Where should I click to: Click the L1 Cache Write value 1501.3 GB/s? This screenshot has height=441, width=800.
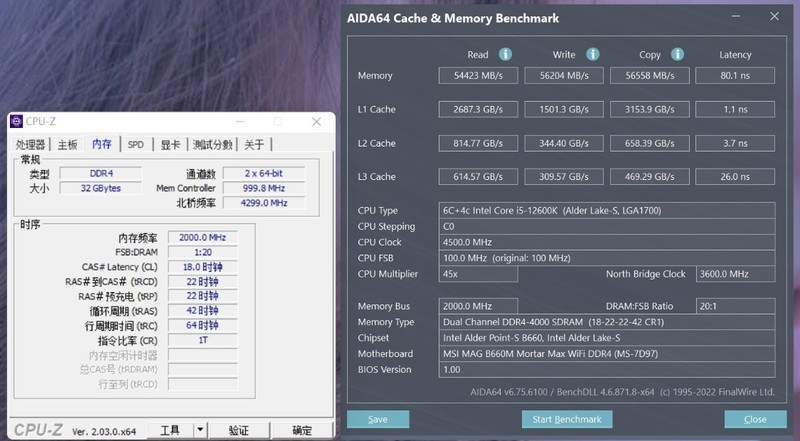coord(564,109)
